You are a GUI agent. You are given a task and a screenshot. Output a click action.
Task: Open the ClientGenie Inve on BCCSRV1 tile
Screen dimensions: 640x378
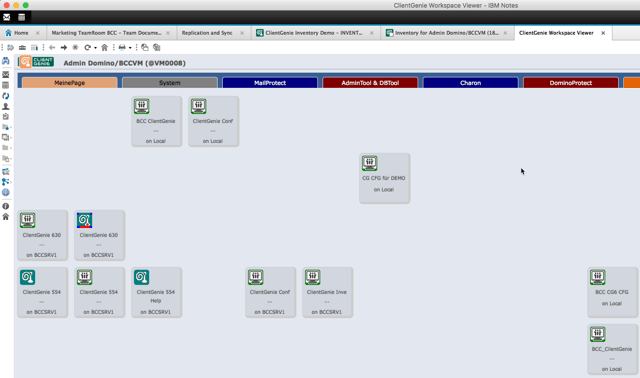[327, 292]
